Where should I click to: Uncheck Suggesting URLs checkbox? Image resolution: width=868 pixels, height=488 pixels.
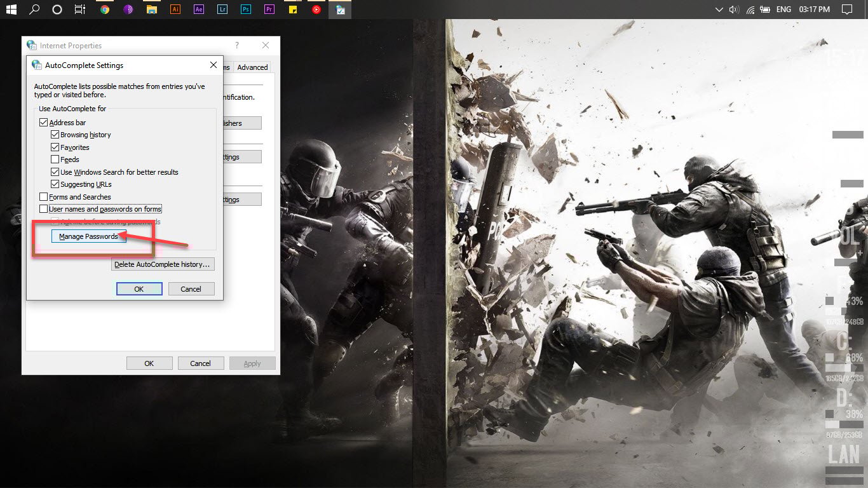55,184
